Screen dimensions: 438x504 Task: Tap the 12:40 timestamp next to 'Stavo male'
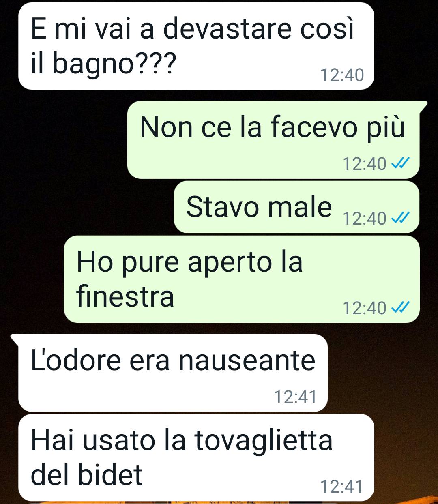pyautogui.click(x=365, y=219)
